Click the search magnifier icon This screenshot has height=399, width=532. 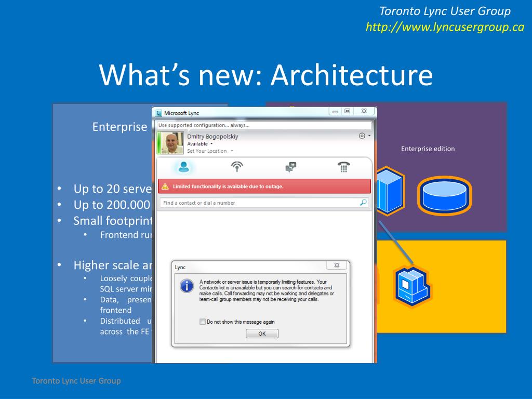[x=363, y=203]
